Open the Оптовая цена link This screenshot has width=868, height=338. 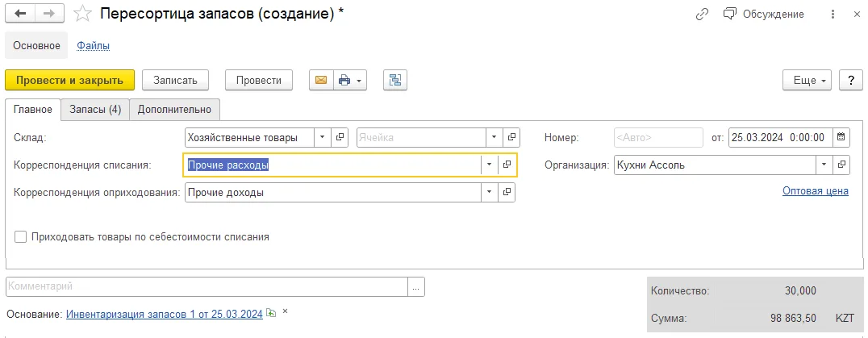815,191
